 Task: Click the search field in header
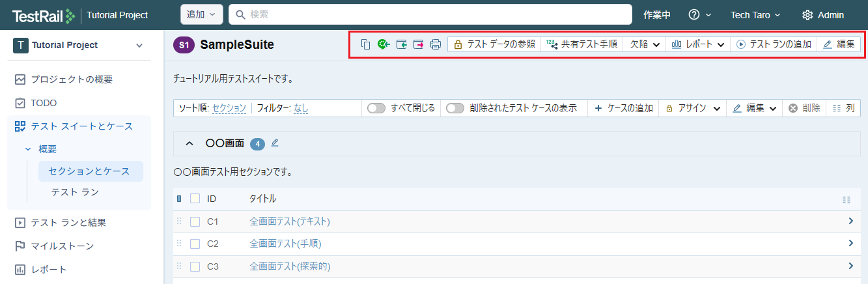430,14
